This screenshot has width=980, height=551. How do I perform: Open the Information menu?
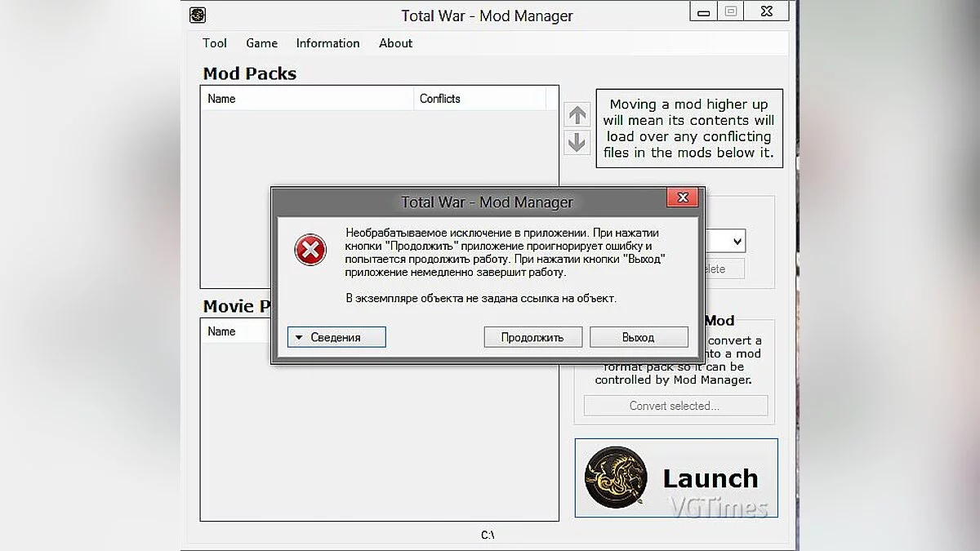327,43
